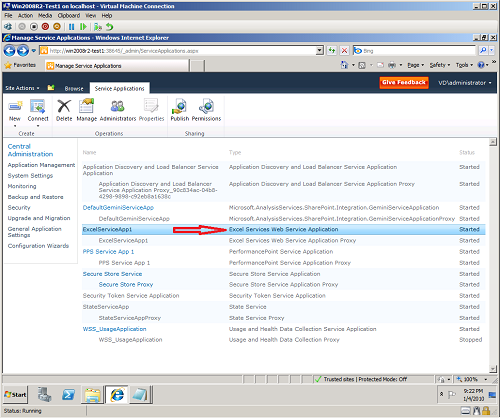Image resolution: width=500 pixels, height=418 pixels.
Task: Click the IE Help question icon
Action: click(481, 65)
